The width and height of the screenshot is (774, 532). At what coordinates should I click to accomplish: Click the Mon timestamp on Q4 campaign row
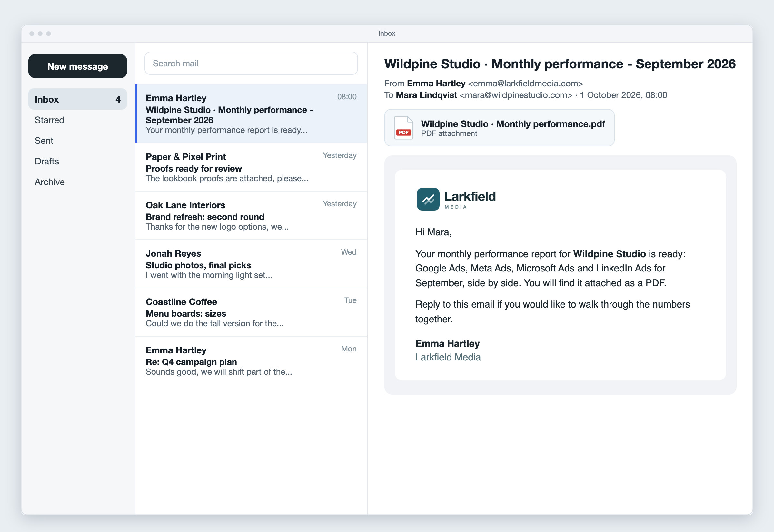[349, 349]
